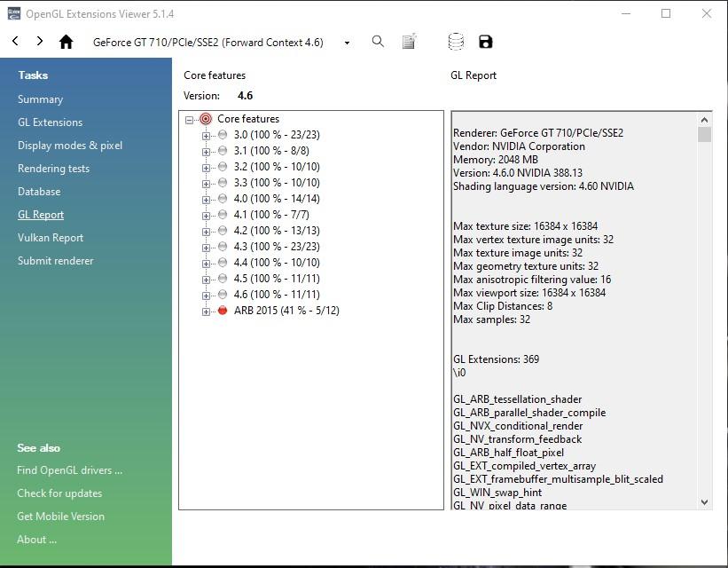
Task: Expand the 3.2 (100 % - 10/10) node
Action: tap(206, 168)
